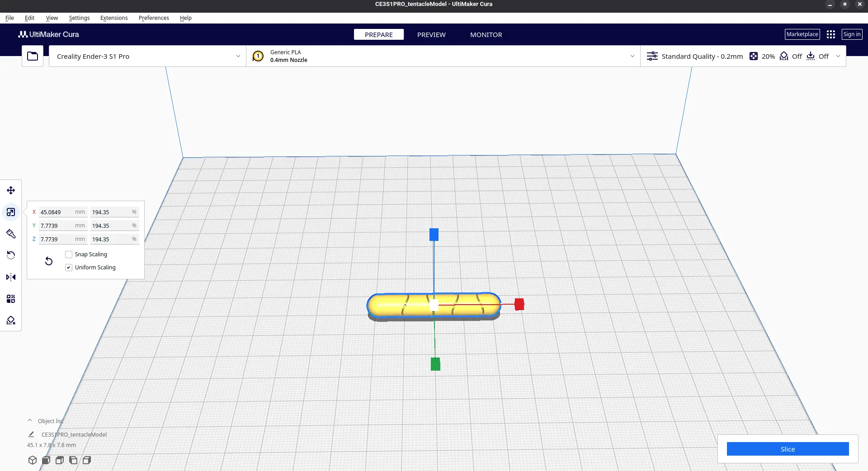Select the Scale tool
868x471 pixels.
10,212
